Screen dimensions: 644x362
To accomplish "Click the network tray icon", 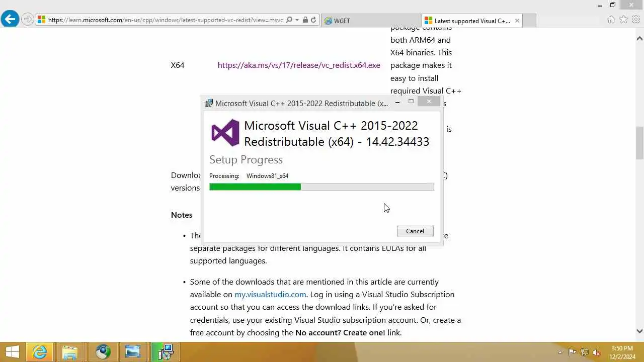I will click(585, 352).
